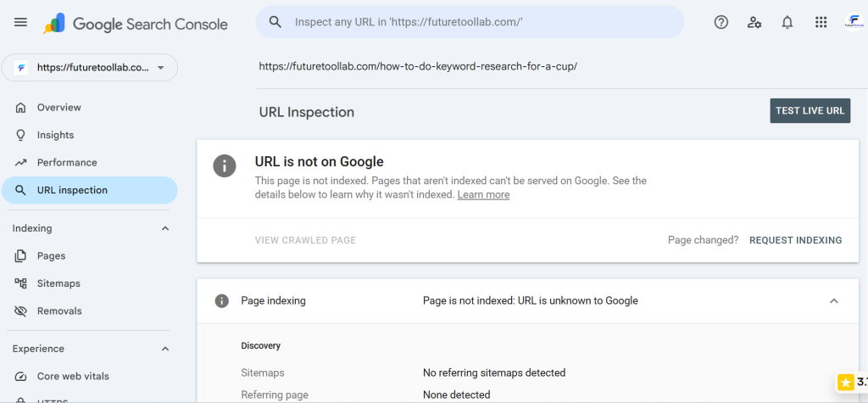Click the TEST LIVE URL button
The image size is (868, 403).
(810, 111)
